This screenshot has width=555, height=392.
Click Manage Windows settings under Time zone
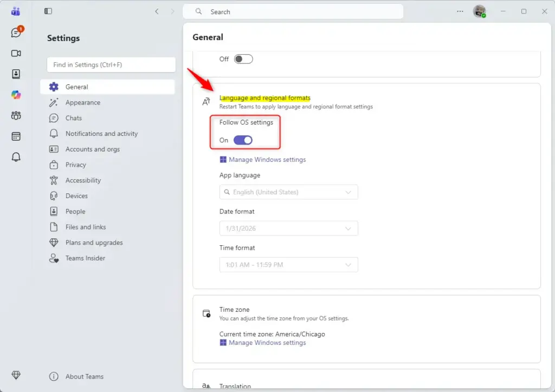pos(263,343)
